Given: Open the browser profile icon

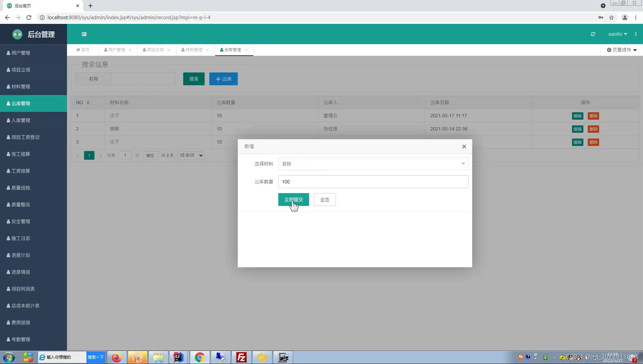Looking at the screenshot, I should click(x=625, y=17).
